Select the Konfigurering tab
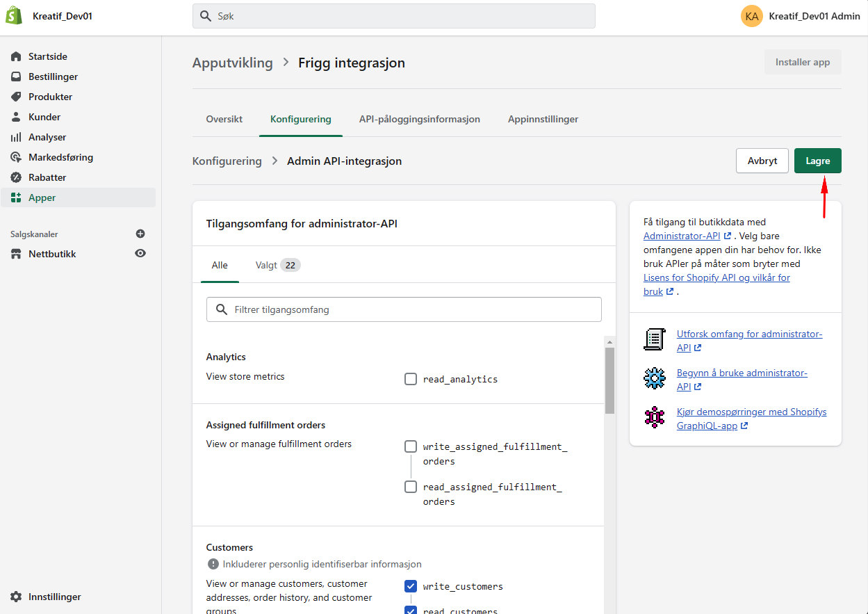The height and width of the screenshot is (614, 868). click(x=301, y=119)
